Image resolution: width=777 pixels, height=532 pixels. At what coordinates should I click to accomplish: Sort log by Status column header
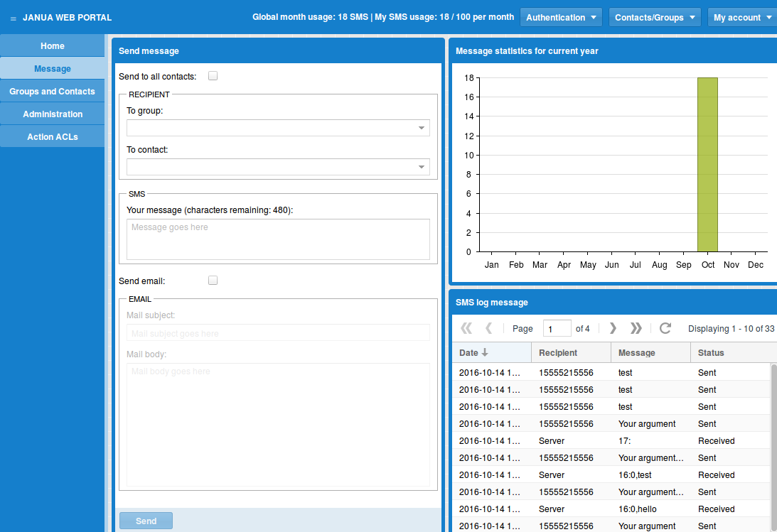click(734, 353)
